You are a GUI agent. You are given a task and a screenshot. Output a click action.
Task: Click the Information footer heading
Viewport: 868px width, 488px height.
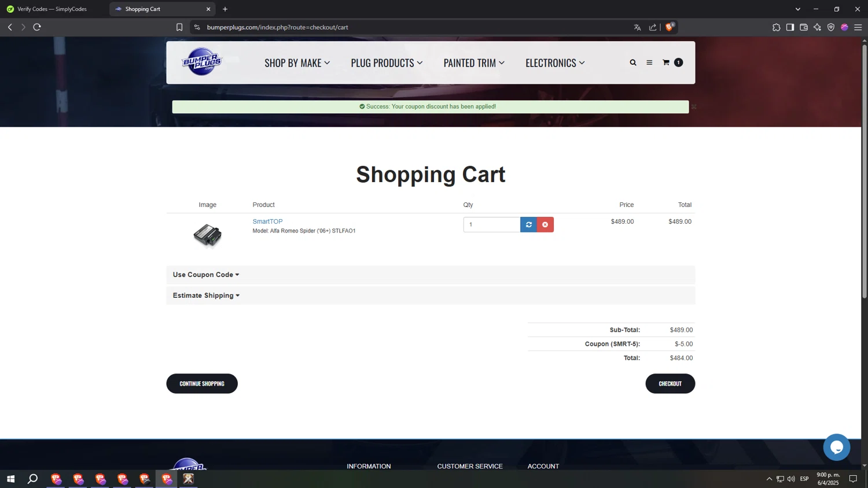tap(369, 466)
